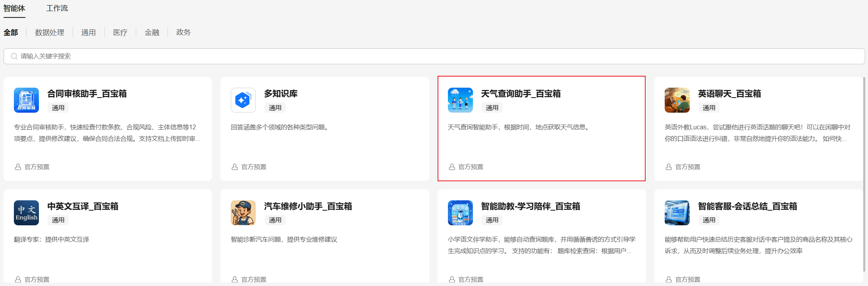Filter by 通用 category in filter bar
The height and width of the screenshot is (286, 868).
[89, 33]
